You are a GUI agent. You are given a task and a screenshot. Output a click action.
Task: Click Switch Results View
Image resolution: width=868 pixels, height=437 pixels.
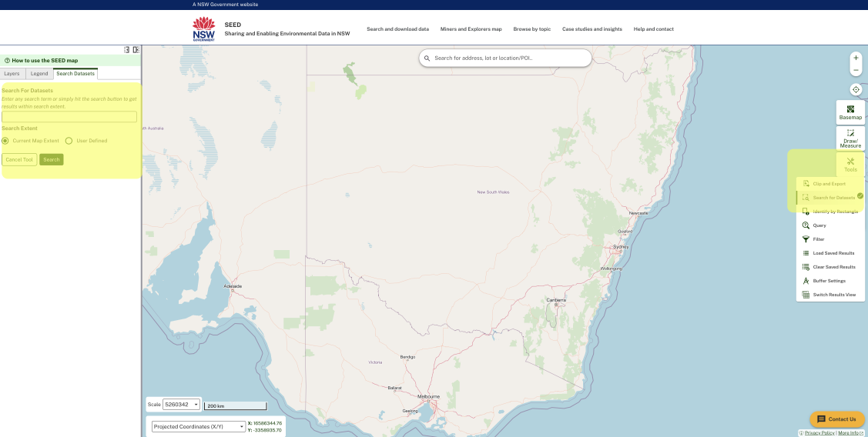click(x=829, y=295)
